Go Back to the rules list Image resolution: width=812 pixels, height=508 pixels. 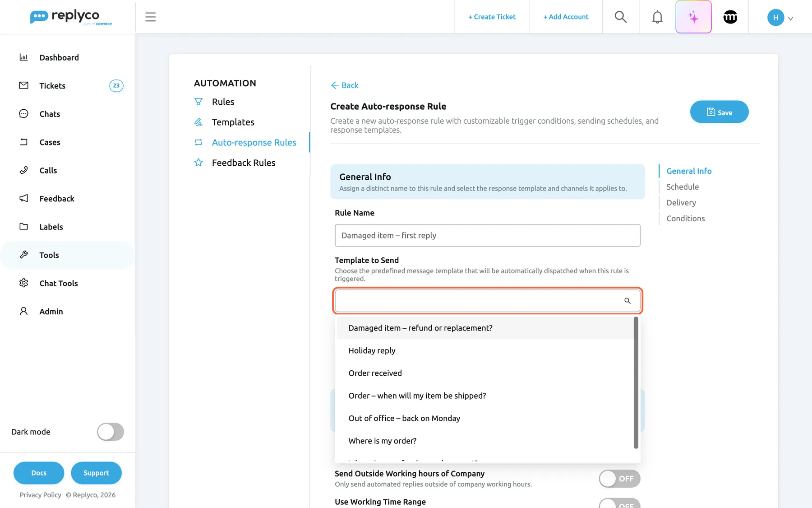(x=345, y=85)
